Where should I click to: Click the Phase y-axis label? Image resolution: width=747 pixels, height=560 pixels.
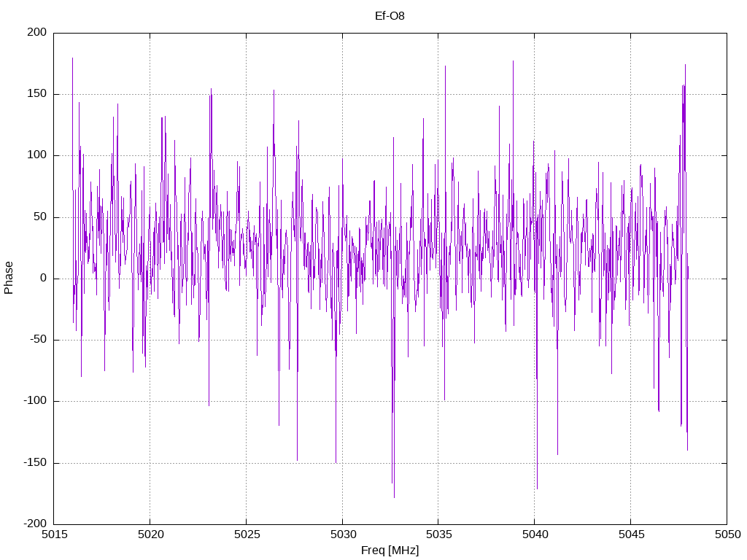pos(9,278)
